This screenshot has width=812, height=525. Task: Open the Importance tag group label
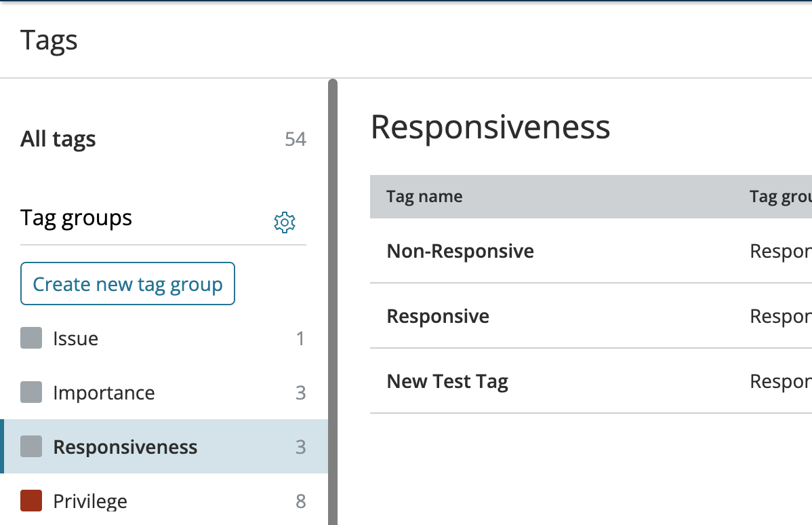click(x=104, y=393)
